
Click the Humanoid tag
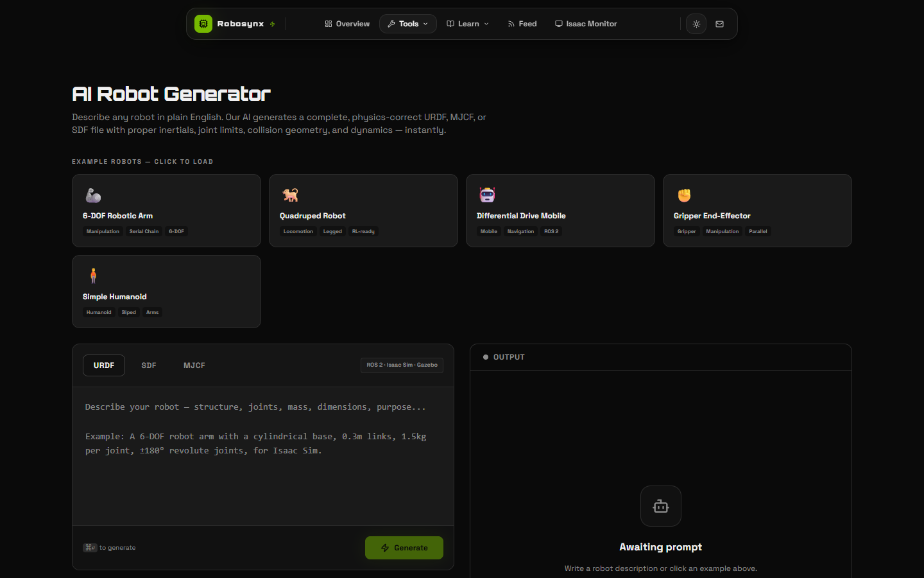99,312
